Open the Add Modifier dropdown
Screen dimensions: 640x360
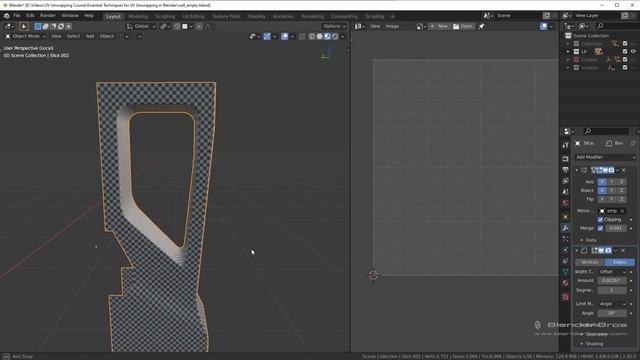click(x=605, y=157)
